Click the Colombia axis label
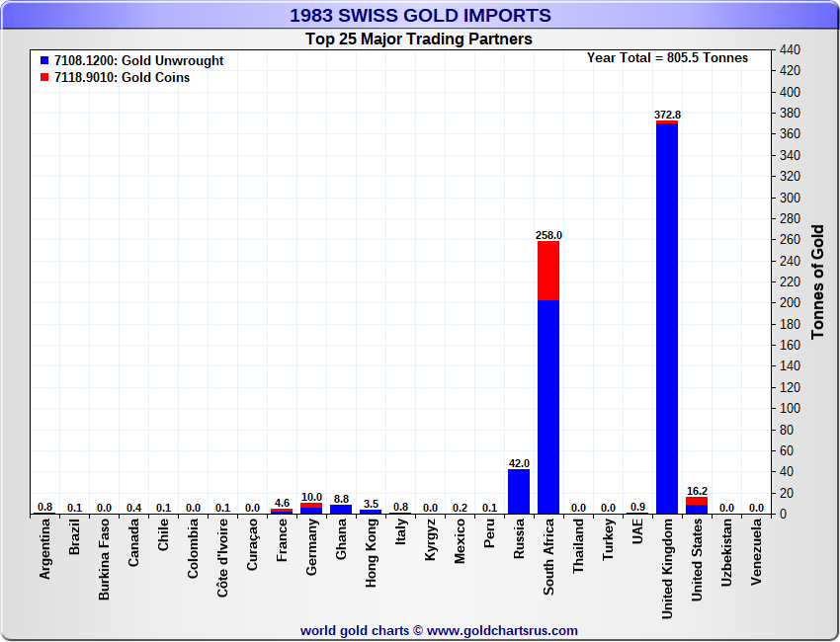 [x=193, y=548]
